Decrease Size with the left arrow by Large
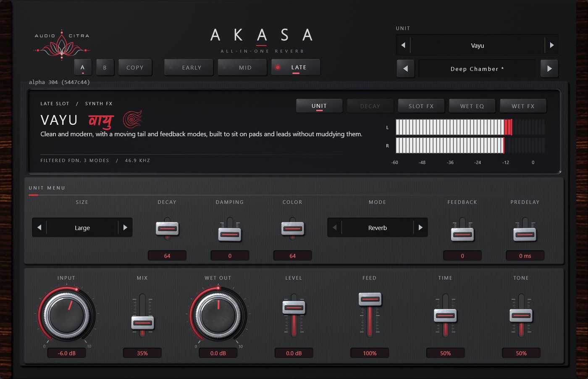The height and width of the screenshot is (379, 588). coord(39,228)
